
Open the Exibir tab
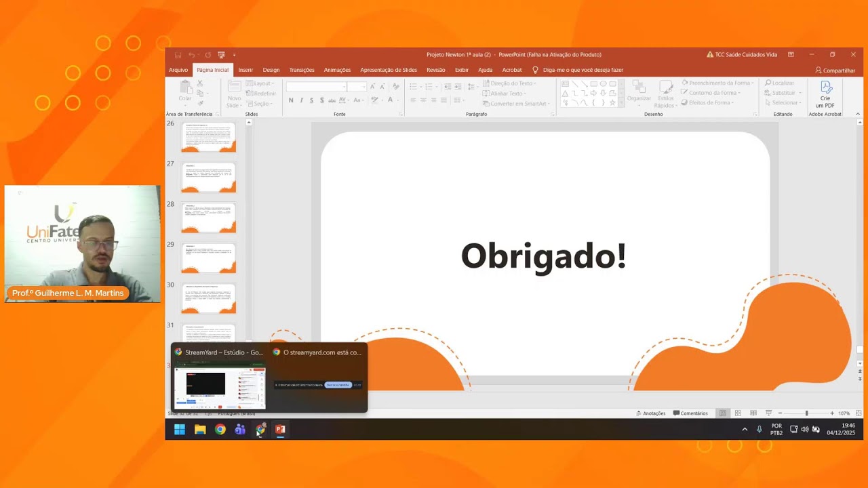[462, 70]
